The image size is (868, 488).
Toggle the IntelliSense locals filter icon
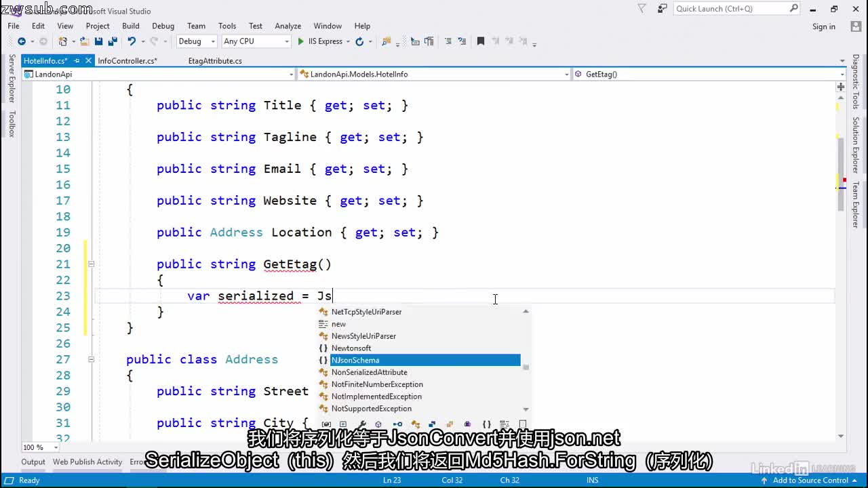coord(326,424)
